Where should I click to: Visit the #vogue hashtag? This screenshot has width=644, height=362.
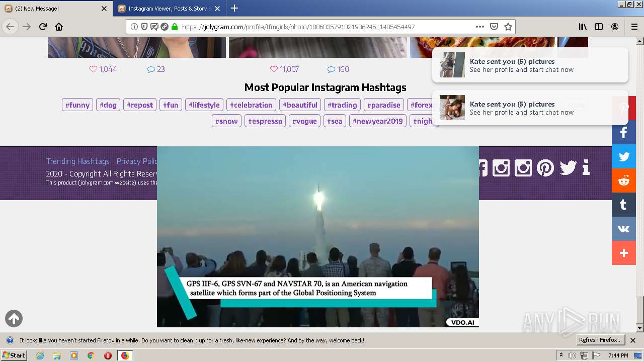tap(304, 121)
